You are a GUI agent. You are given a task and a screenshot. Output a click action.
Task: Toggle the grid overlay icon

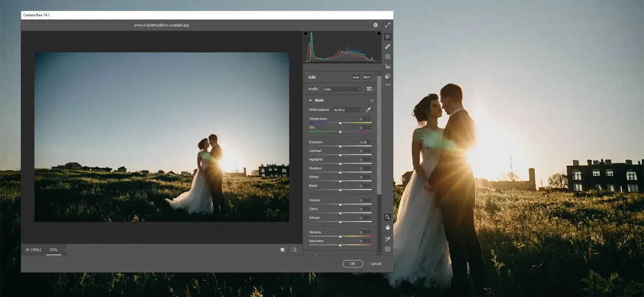pyautogui.click(x=387, y=249)
